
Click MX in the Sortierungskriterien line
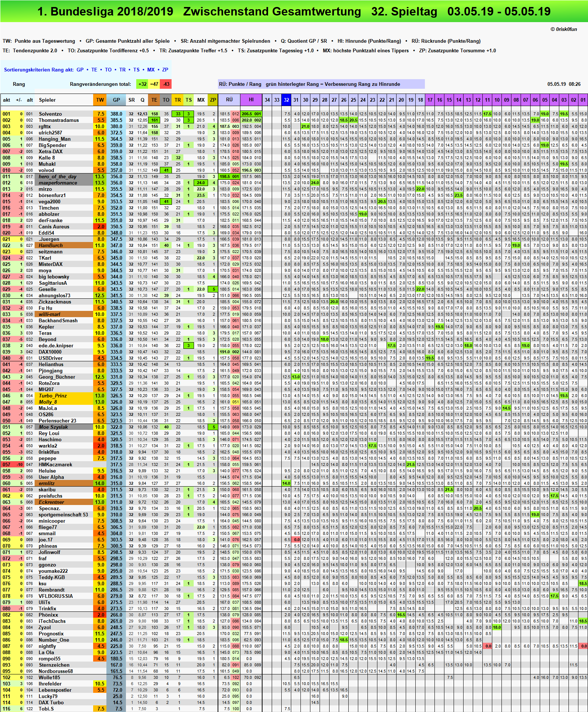coord(151,70)
